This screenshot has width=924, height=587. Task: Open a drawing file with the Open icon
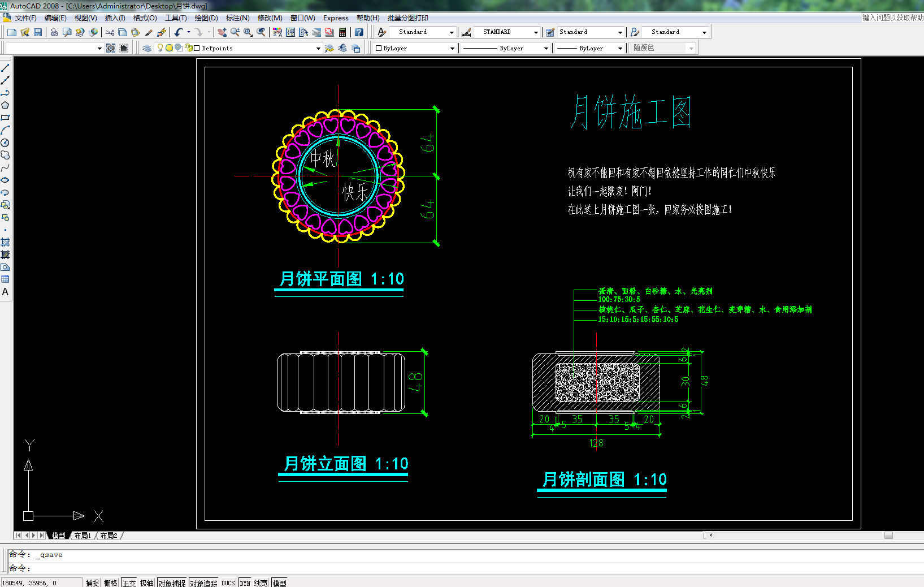[25, 32]
